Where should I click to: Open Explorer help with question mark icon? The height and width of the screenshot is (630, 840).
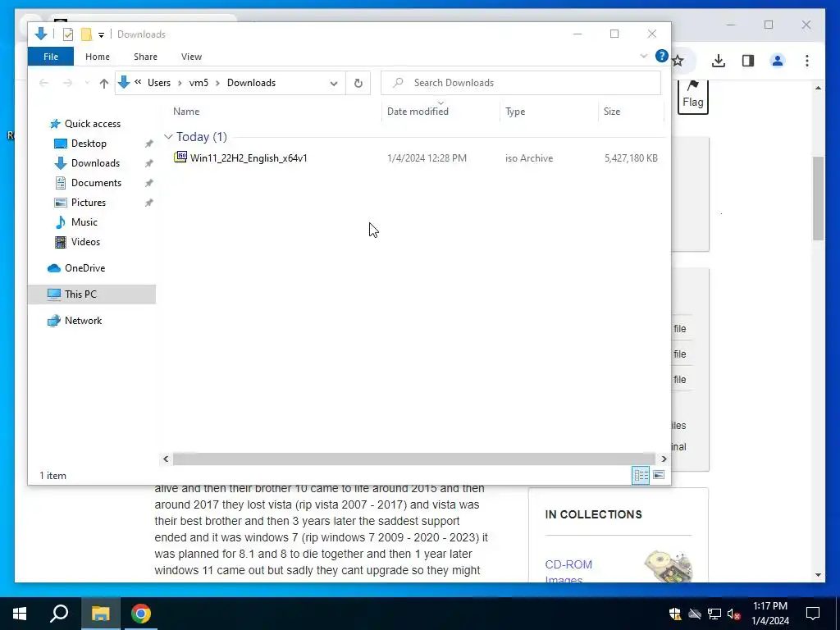coord(662,56)
